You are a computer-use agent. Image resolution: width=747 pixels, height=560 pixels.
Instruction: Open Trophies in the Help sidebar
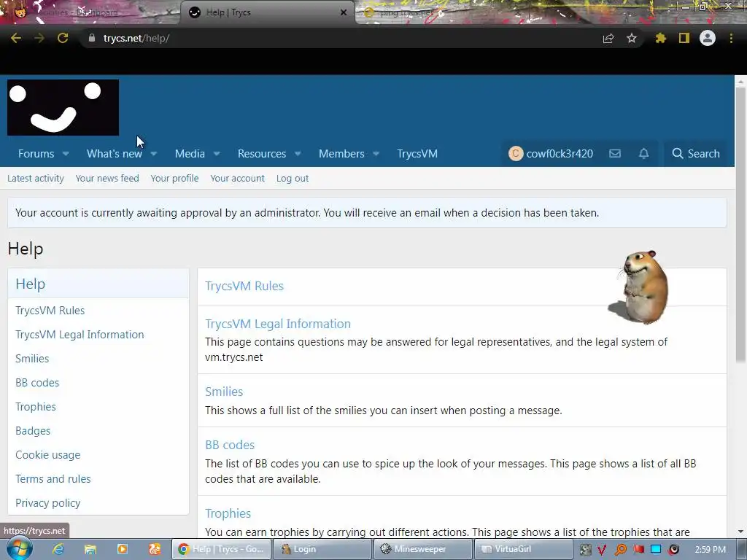coord(36,407)
